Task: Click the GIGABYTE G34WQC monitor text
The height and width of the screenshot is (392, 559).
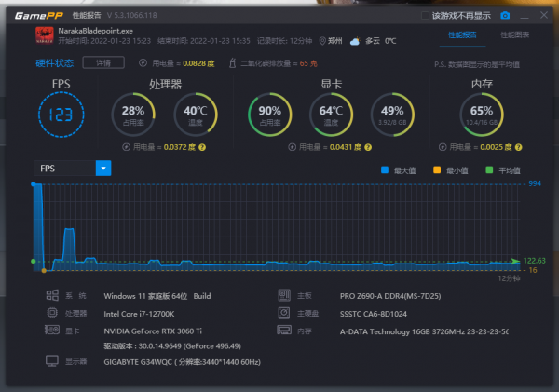Action: coord(183,362)
